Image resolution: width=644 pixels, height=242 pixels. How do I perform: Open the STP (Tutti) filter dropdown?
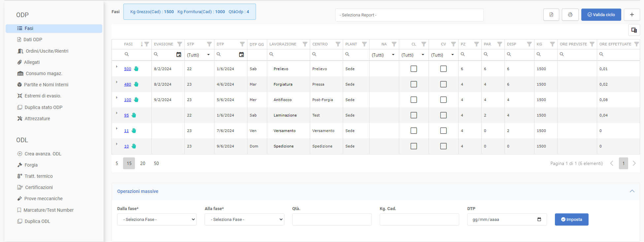pyautogui.click(x=199, y=55)
